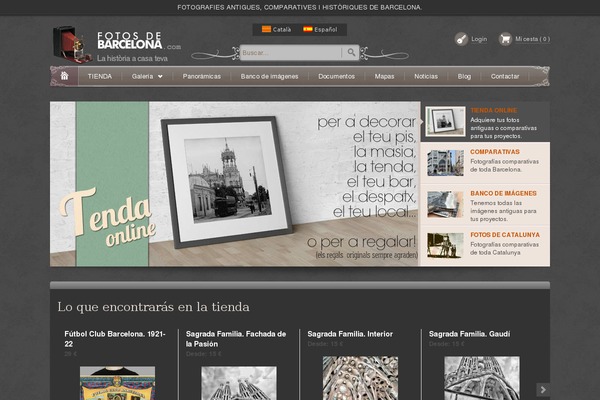Click 'Fotografías comparativas de toda Barcelona' text
This screenshot has height=400, width=600.
point(504,165)
